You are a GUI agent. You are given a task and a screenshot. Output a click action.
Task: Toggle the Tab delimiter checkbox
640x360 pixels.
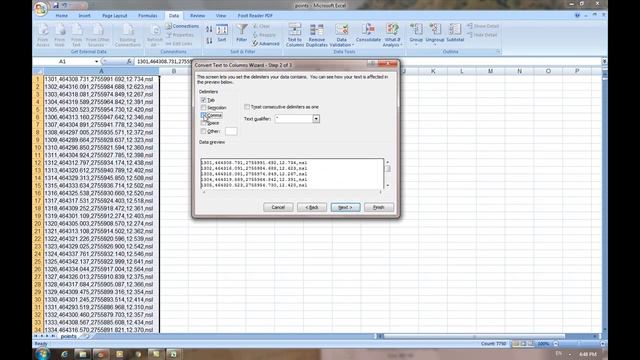point(203,100)
